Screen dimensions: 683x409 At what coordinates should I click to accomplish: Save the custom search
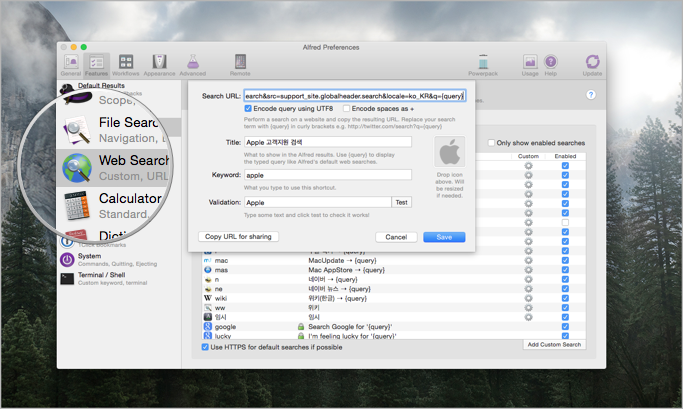(x=444, y=237)
